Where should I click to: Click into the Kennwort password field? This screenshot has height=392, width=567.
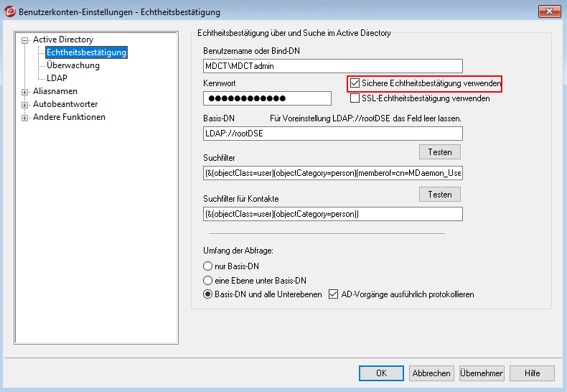tap(267, 98)
